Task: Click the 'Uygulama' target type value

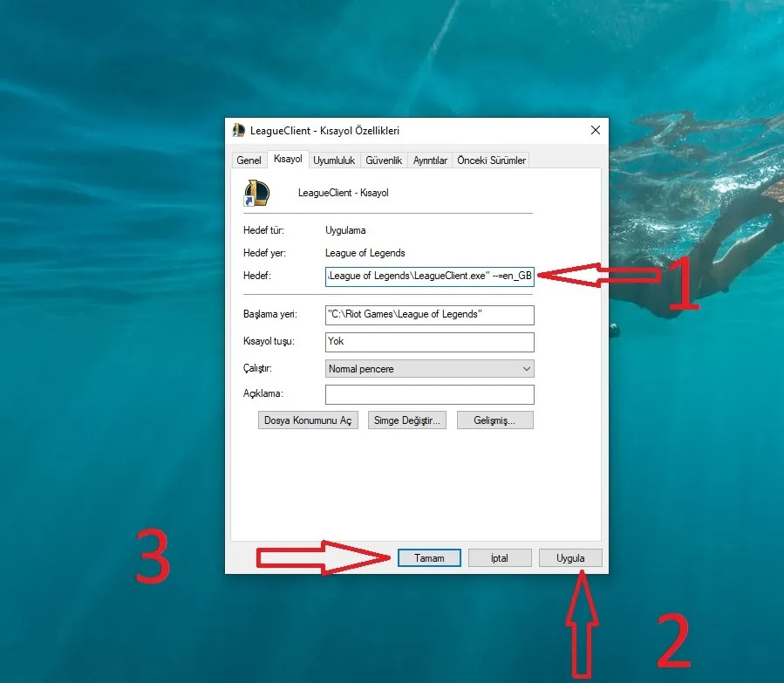Action: (x=345, y=230)
